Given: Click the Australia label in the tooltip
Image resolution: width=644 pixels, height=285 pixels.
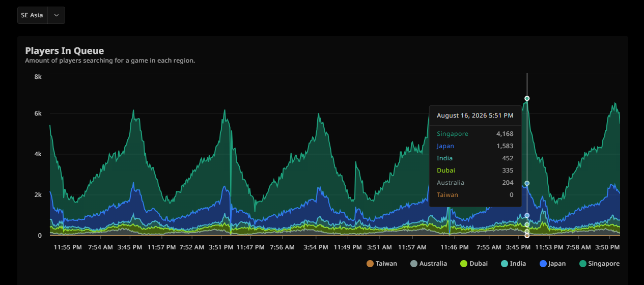Looking at the screenshot, I should pos(451,183).
